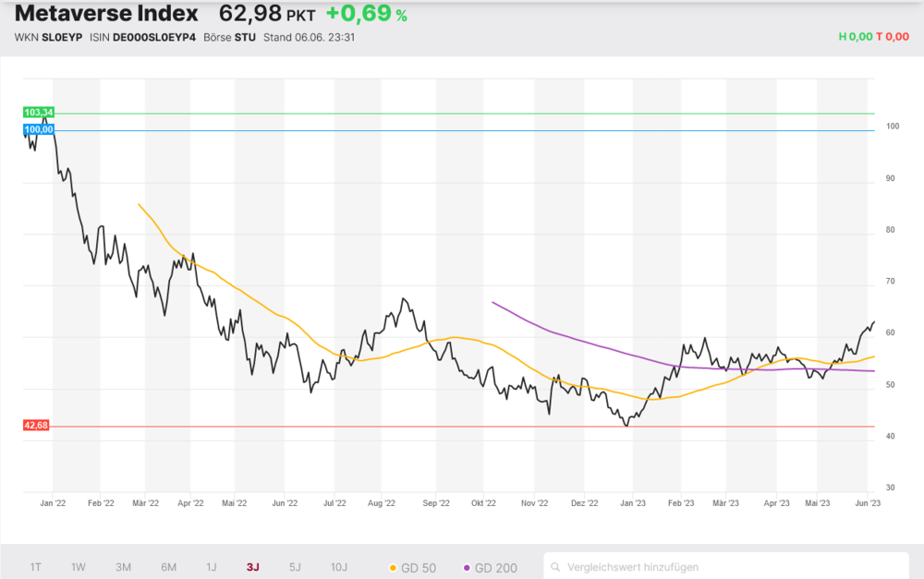Show the 5J time period

pyautogui.click(x=295, y=567)
